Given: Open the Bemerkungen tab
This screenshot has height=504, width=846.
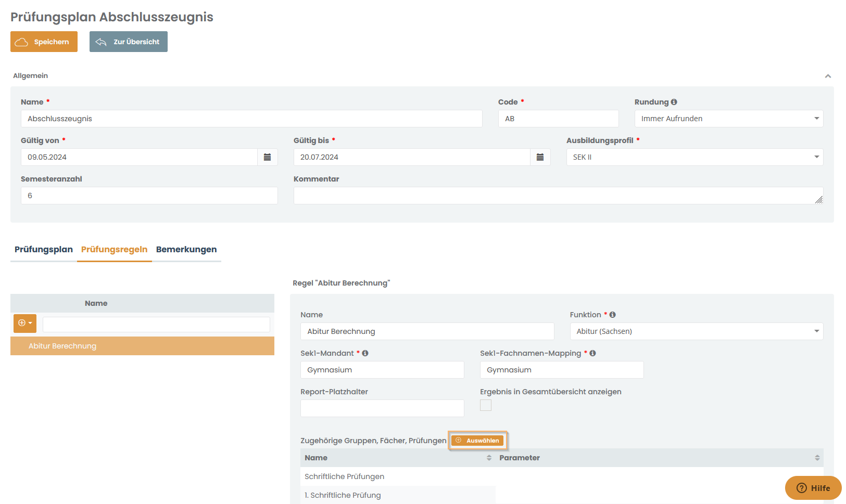Looking at the screenshot, I should tap(186, 250).
